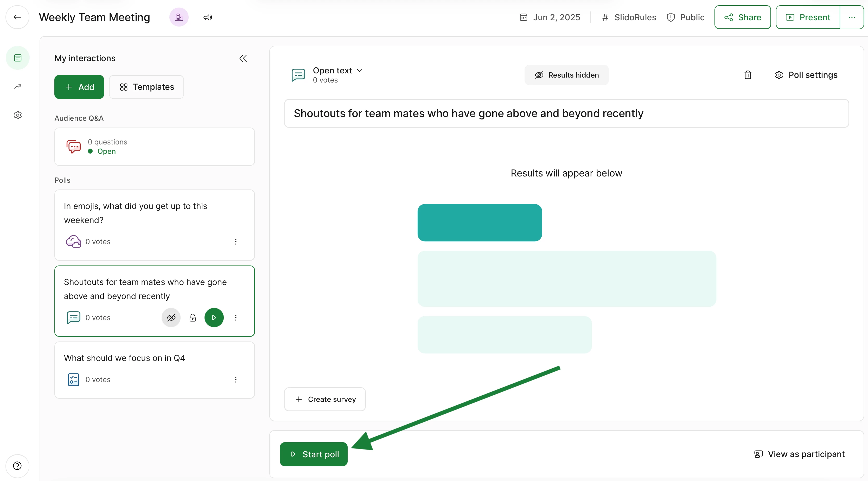Click the Start poll button
The image size is (868, 481).
coord(314,454)
